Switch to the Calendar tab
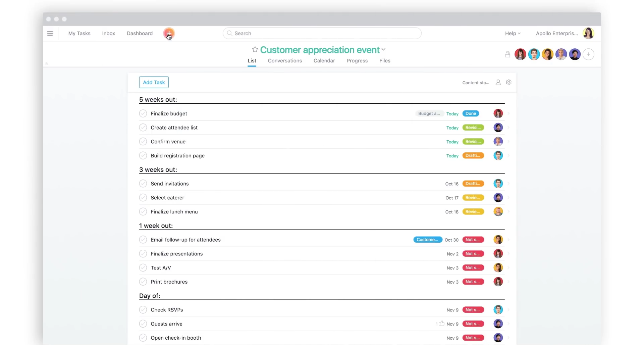The width and height of the screenshot is (644, 345). tap(324, 61)
